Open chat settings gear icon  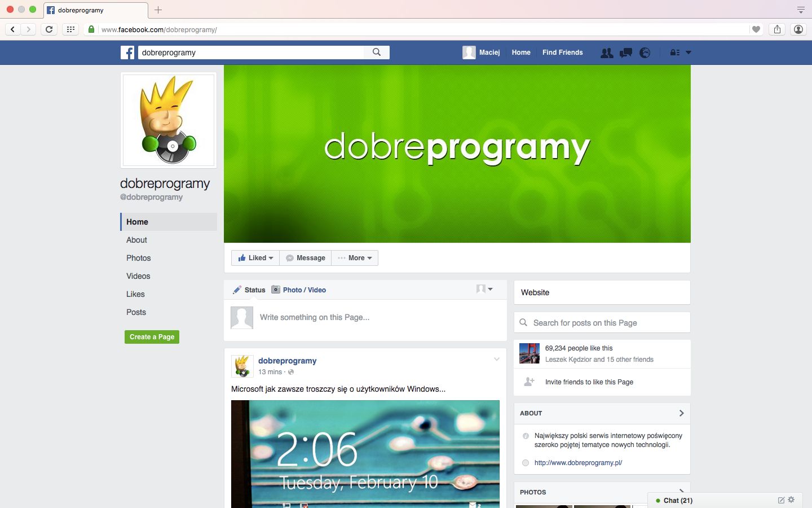point(791,500)
